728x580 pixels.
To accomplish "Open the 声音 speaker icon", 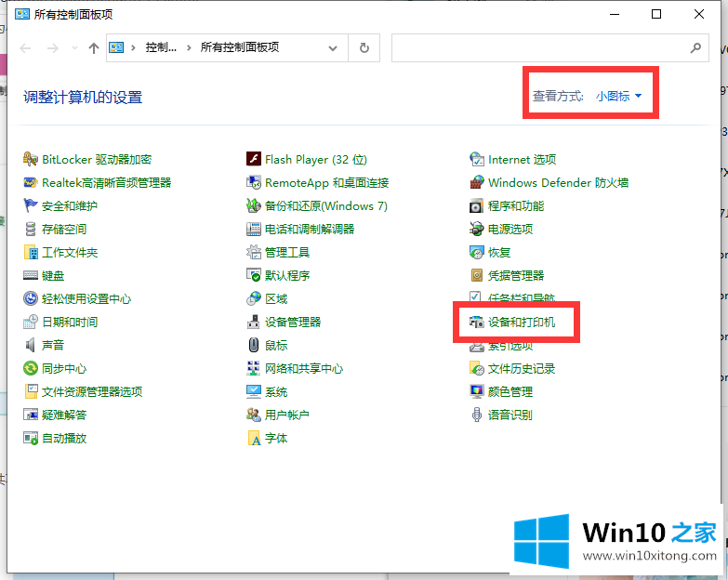I will 30,345.
